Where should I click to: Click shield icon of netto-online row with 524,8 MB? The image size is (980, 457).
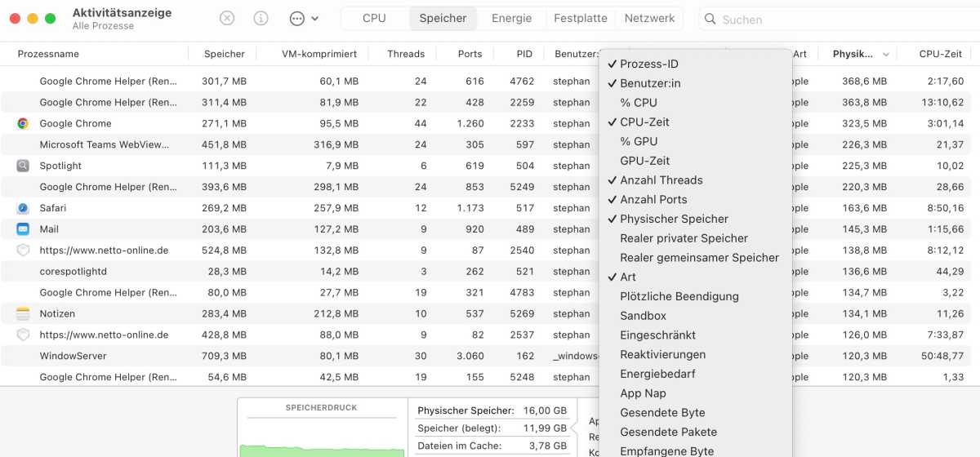coord(23,251)
